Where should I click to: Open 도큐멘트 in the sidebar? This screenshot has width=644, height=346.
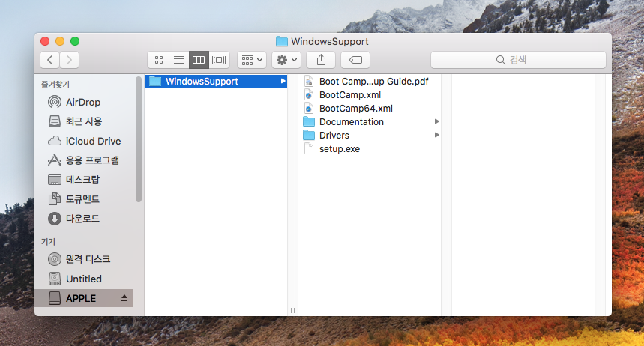[84, 199]
